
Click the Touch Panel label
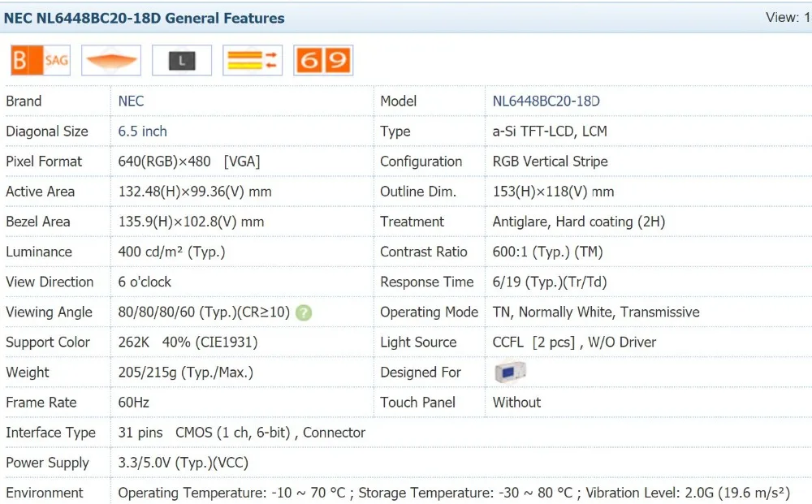pyautogui.click(x=418, y=403)
